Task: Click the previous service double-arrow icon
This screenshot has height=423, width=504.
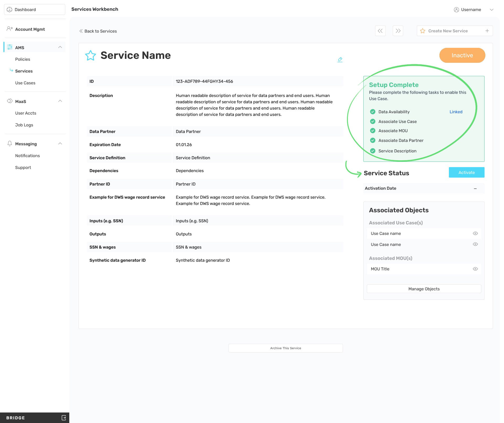Action: [380, 31]
